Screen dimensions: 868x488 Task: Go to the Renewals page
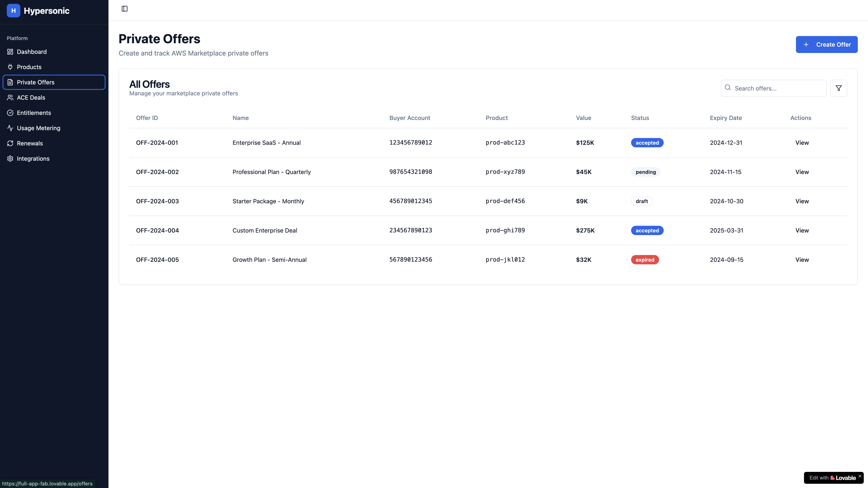30,144
